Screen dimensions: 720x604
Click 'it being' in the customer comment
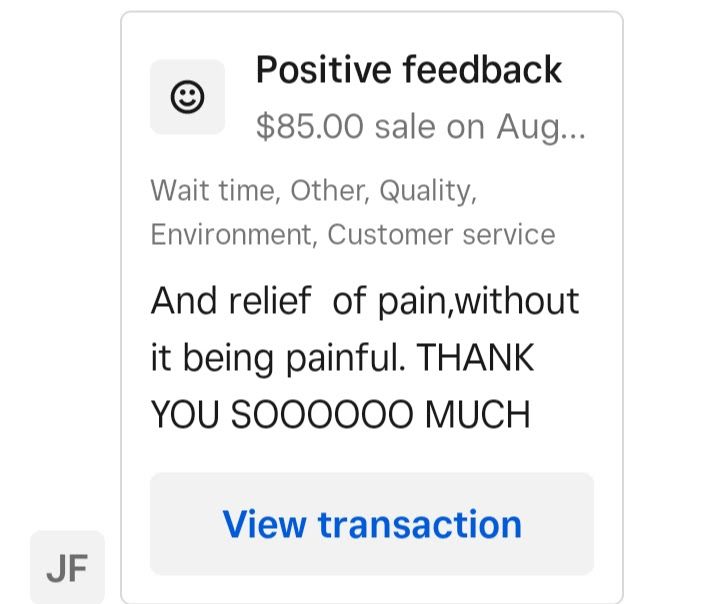212,359
